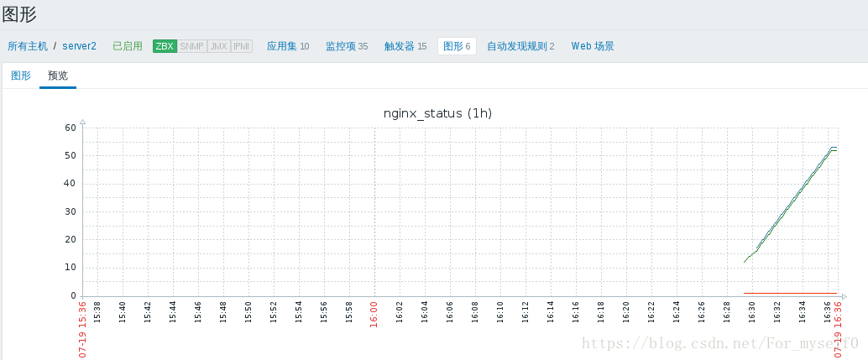Select the 图形 6 graphs section
Viewport: 868px width, 360px height.
click(457, 46)
